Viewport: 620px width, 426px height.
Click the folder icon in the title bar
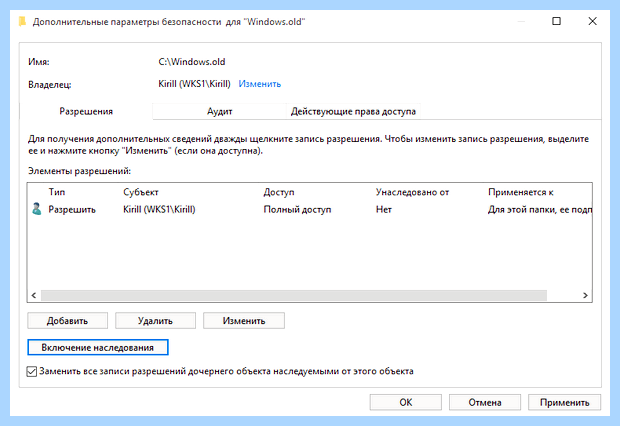point(23,21)
